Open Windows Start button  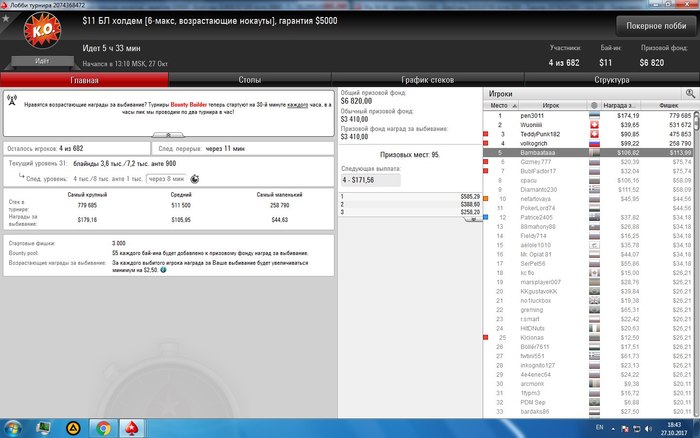[12, 429]
